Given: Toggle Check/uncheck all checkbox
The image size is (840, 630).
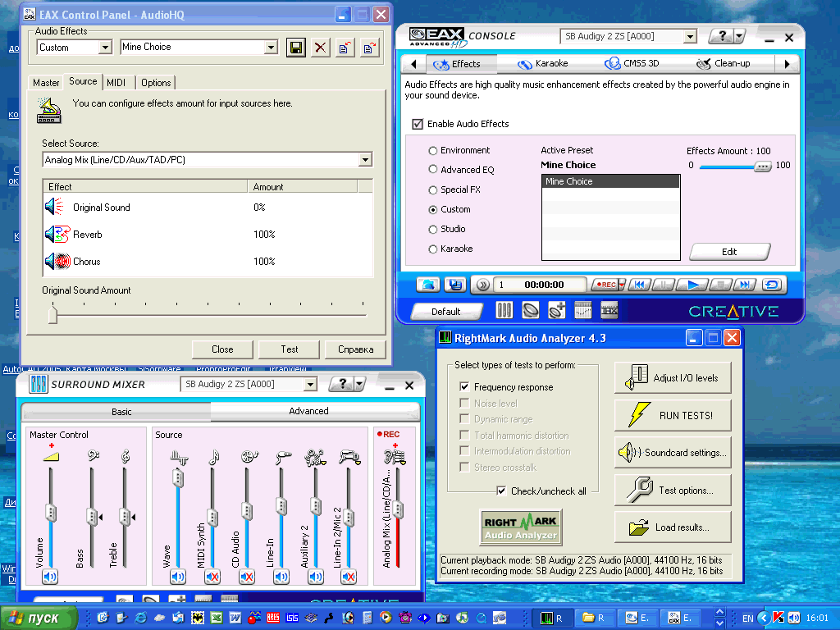Looking at the screenshot, I should click(x=501, y=491).
